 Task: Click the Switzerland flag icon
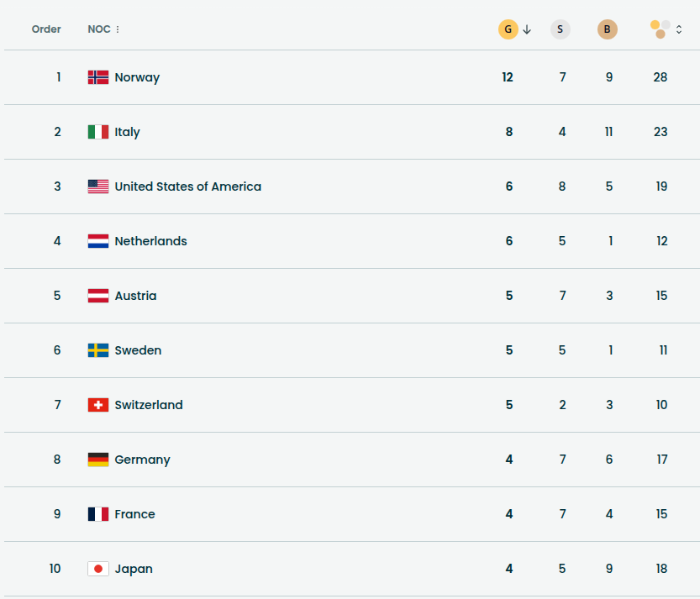point(98,405)
